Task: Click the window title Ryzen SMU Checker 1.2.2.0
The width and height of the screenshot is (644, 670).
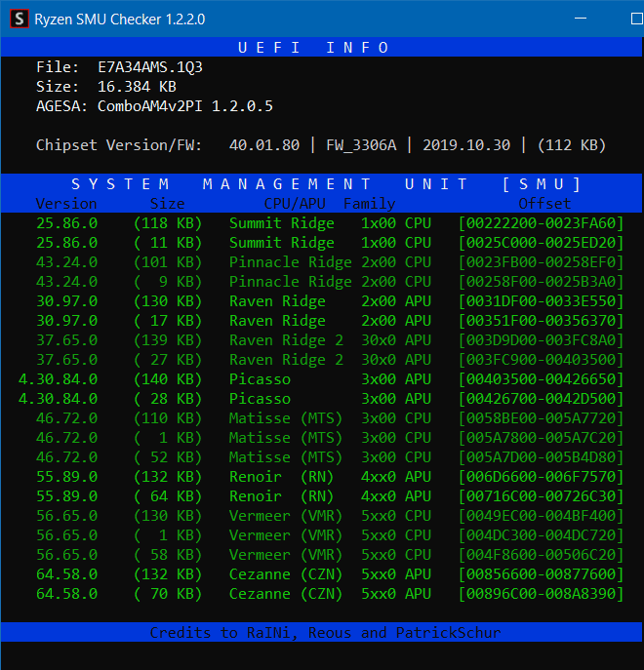Action: [120, 20]
